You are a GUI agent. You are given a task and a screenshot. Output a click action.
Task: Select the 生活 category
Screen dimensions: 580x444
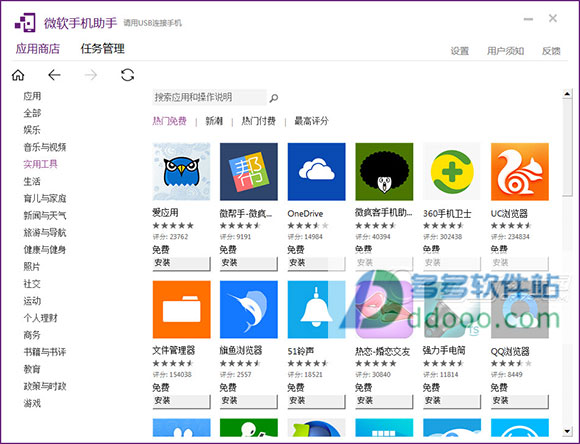point(32,181)
